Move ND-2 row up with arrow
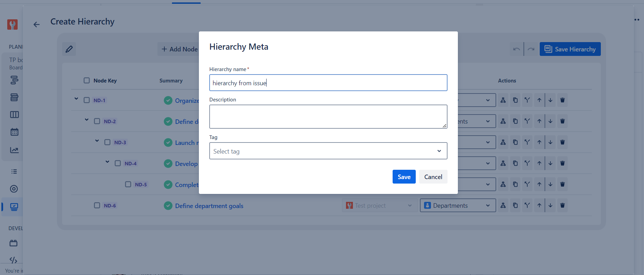The image size is (644, 275). [539, 121]
